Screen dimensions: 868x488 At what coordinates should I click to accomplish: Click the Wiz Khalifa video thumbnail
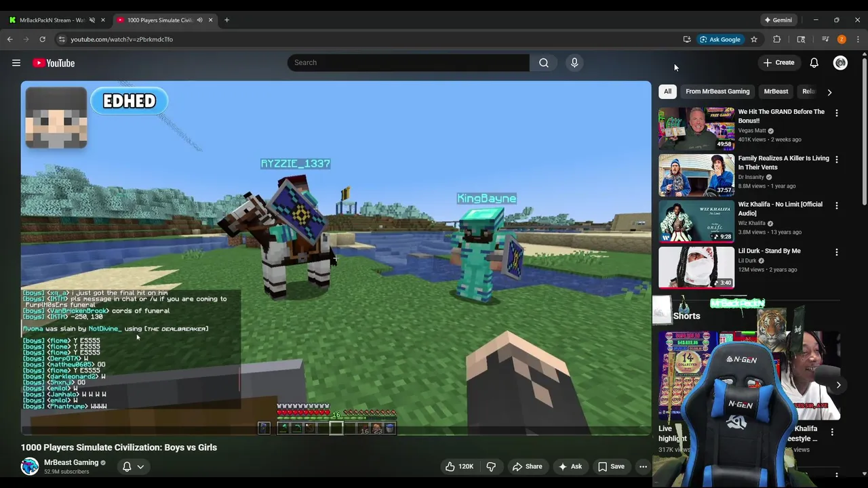click(696, 221)
